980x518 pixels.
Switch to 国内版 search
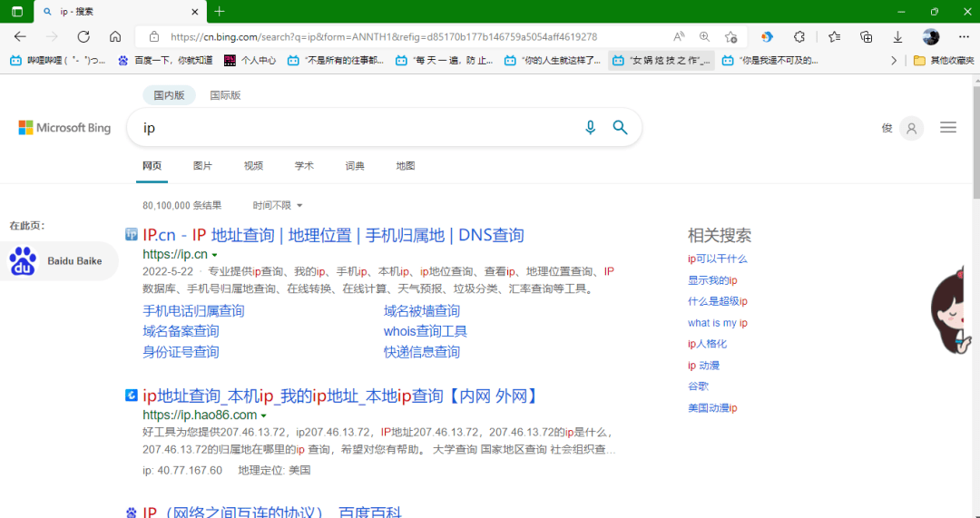[x=170, y=95]
